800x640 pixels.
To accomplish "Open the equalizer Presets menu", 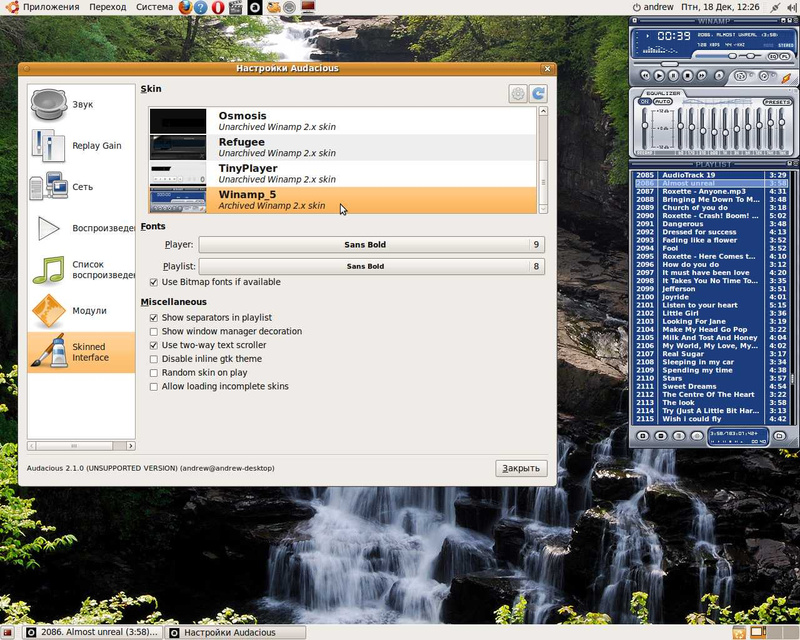I will pos(777,102).
